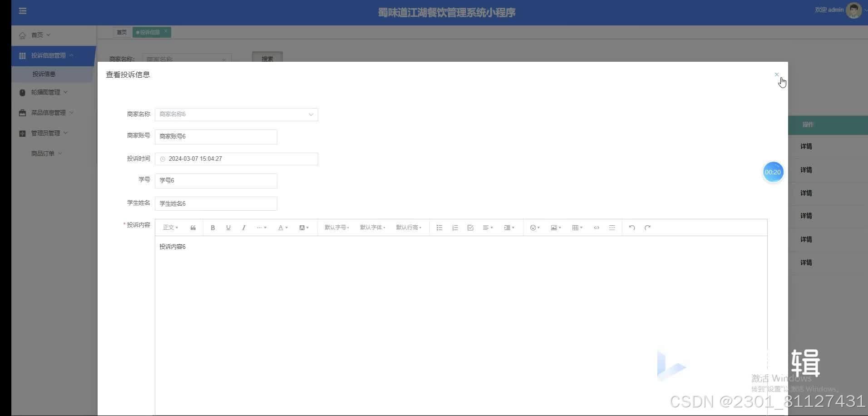This screenshot has width=868, height=416.
Task: Collapse 投诉信息管理 sidebar menu
Action: tap(53, 55)
